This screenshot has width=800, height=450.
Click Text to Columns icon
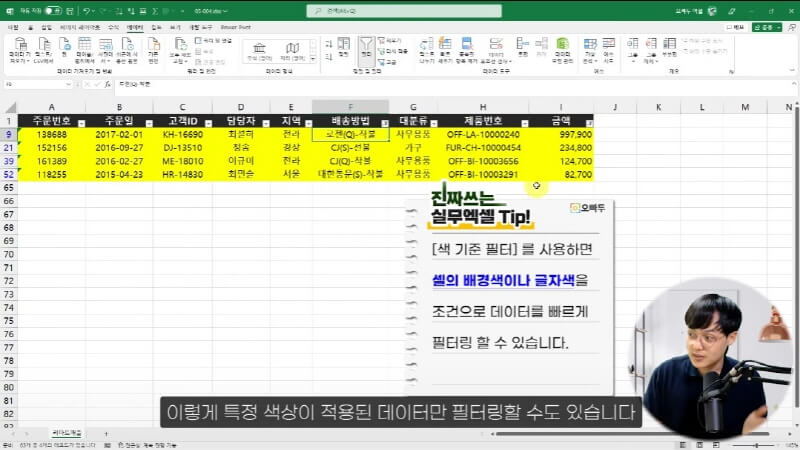pos(427,50)
